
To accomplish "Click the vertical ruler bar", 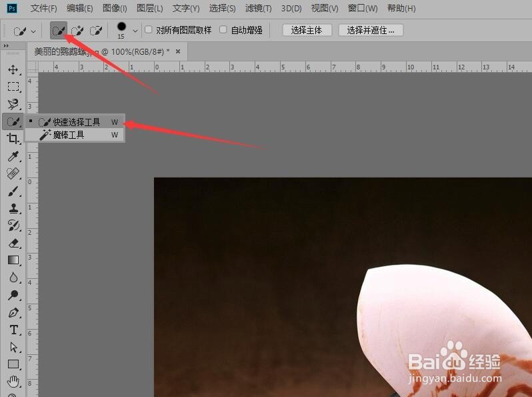I will coord(33,235).
